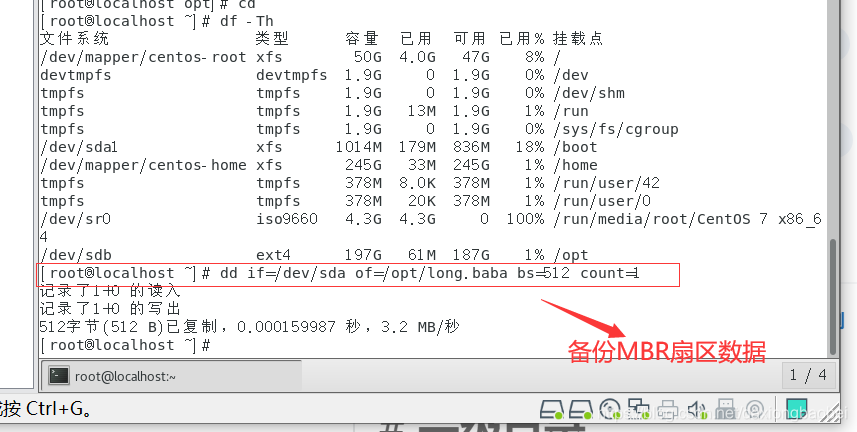Select the 1014M capacity value
This screenshot has width=857, height=432.
(x=359, y=147)
